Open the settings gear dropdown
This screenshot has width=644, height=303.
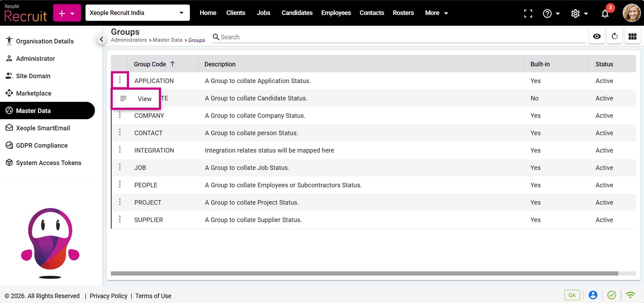579,13
